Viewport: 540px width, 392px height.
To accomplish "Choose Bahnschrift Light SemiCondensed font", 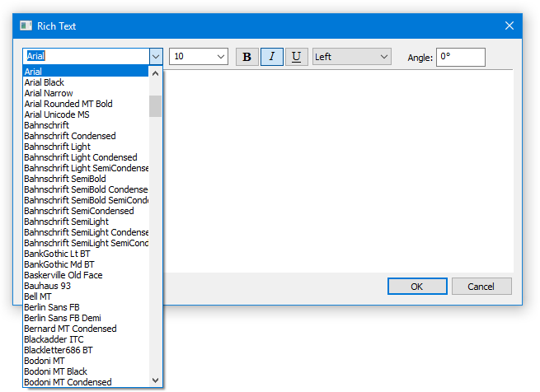I will coord(86,168).
